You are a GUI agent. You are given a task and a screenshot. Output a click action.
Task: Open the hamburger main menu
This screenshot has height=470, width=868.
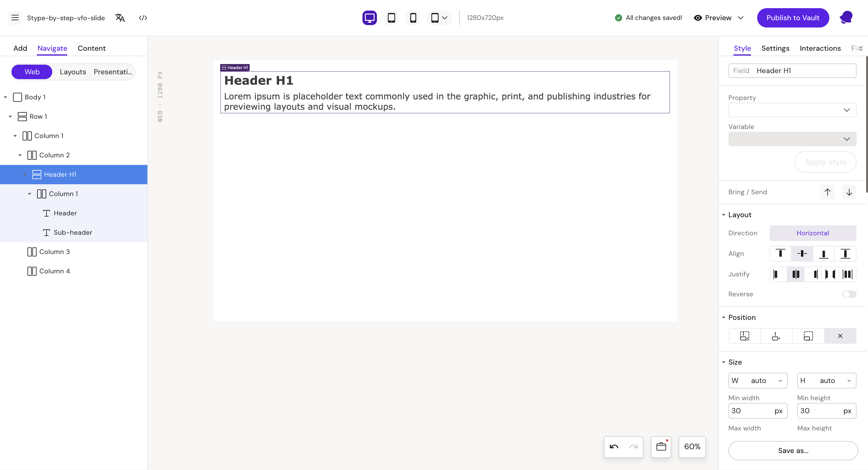tap(15, 18)
